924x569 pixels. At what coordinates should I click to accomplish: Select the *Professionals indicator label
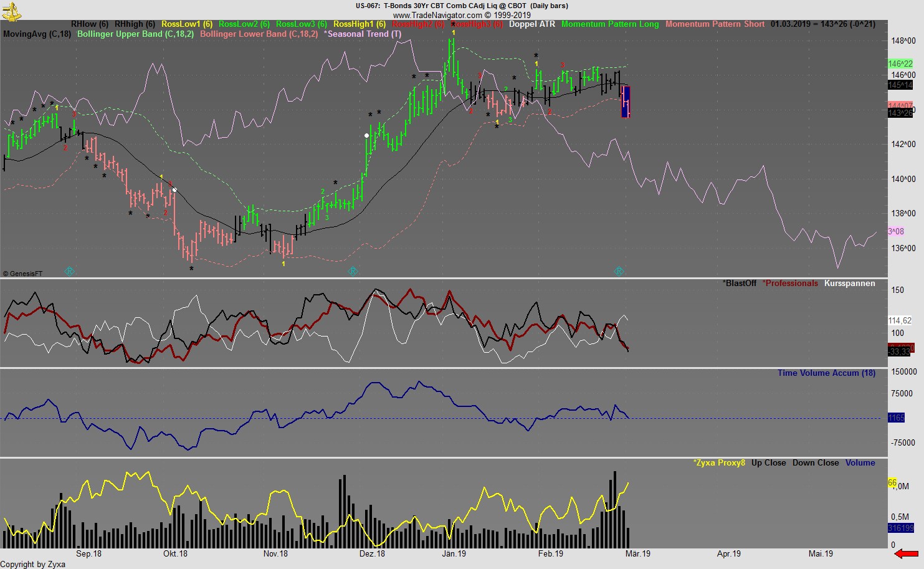790,284
